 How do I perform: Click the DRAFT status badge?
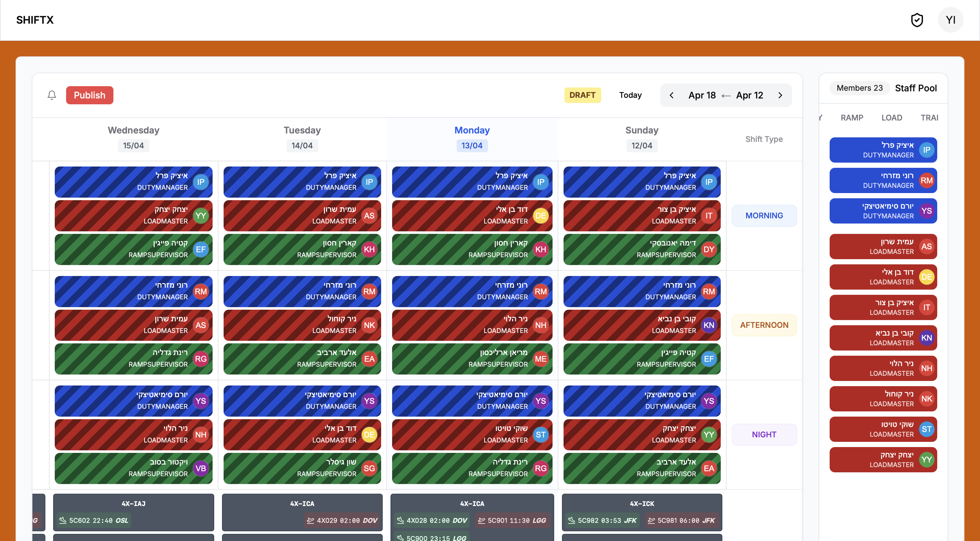pos(582,95)
